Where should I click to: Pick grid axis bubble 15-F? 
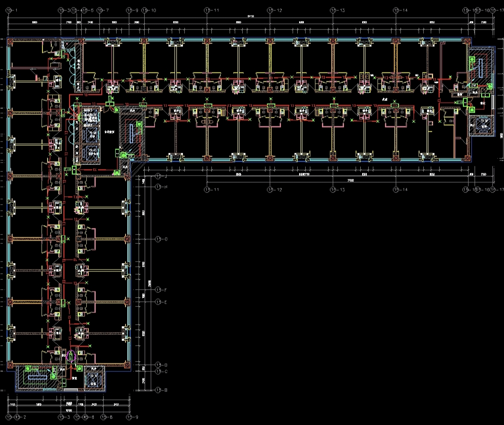[158, 290]
